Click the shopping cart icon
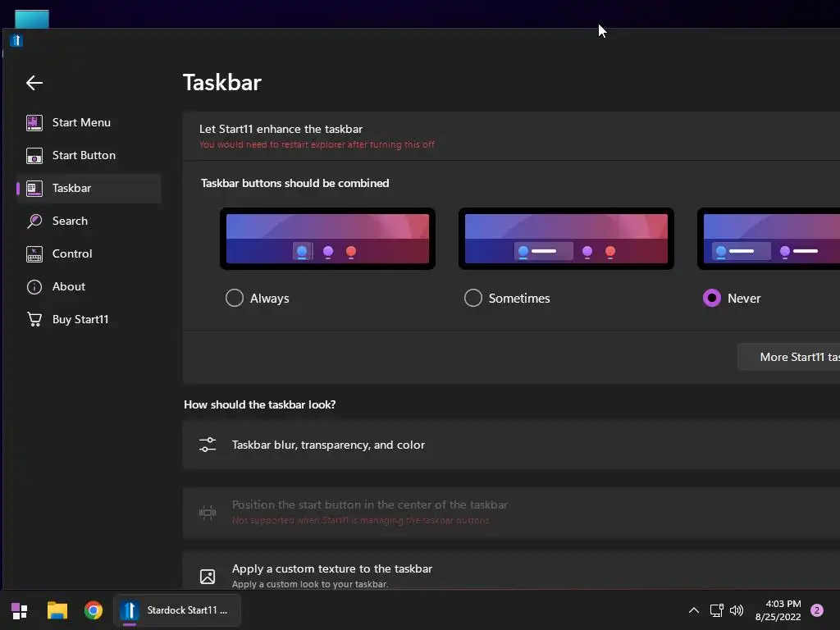Viewport: 840px width, 630px height. 34,319
